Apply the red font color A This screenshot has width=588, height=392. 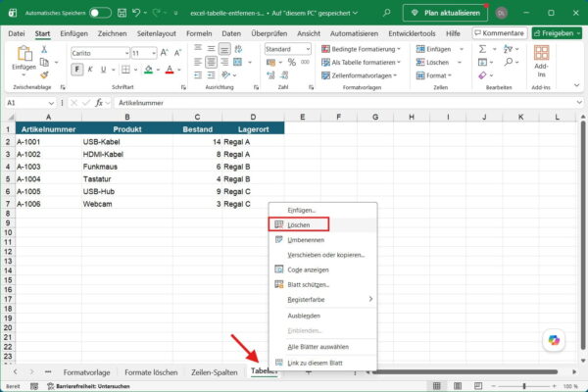(x=170, y=70)
